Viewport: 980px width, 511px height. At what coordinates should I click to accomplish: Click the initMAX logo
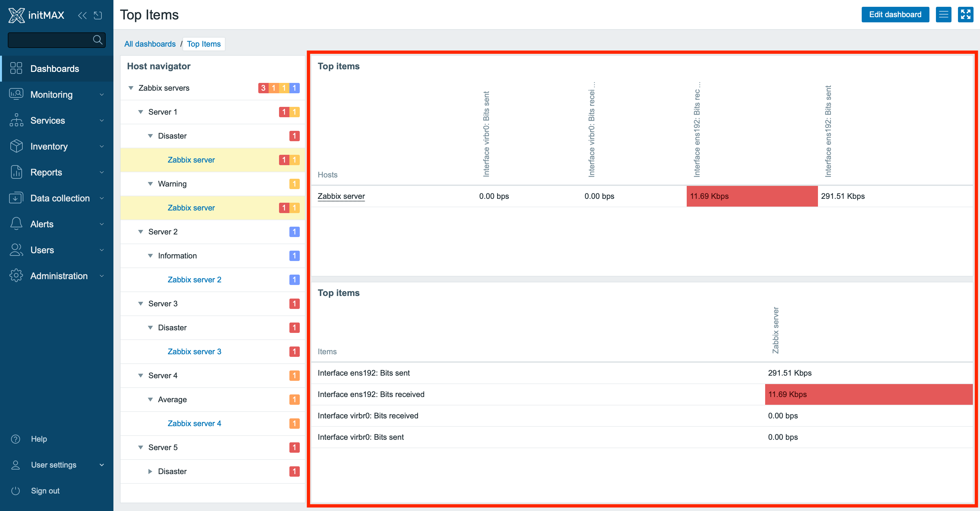point(36,15)
